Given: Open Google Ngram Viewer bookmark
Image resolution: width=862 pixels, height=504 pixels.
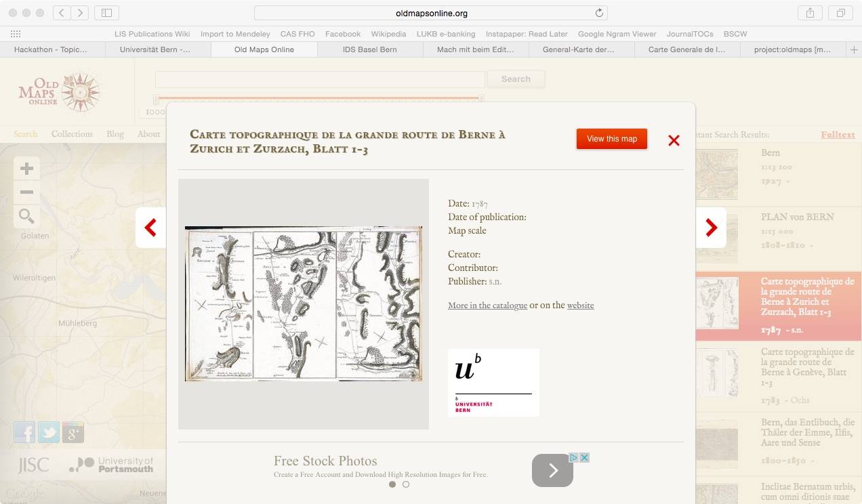Looking at the screenshot, I should pyautogui.click(x=617, y=34).
